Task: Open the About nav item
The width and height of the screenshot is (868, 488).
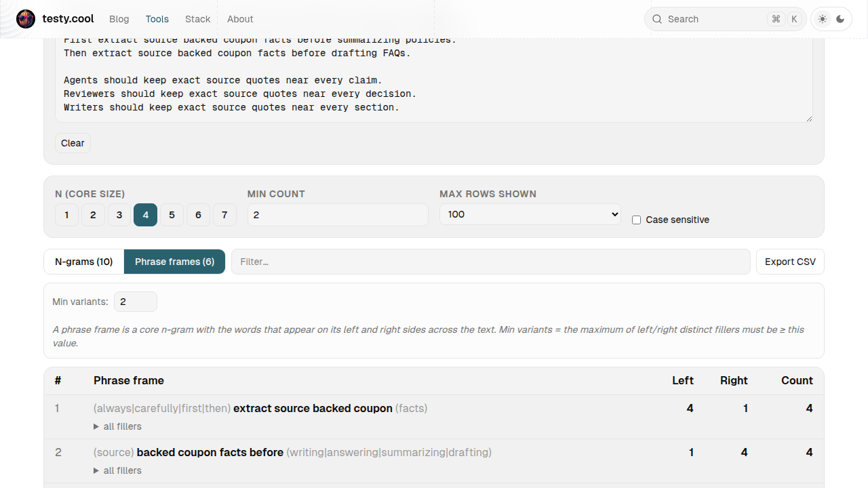Action: tap(240, 19)
